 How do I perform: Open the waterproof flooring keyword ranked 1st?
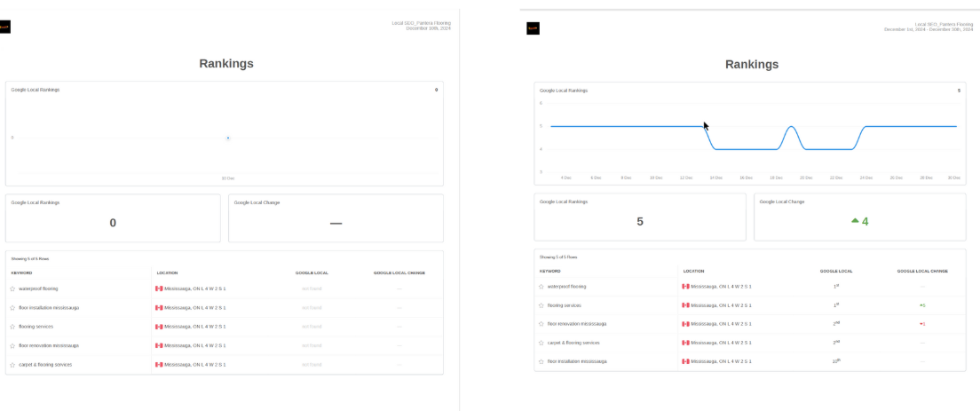coord(566,287)
